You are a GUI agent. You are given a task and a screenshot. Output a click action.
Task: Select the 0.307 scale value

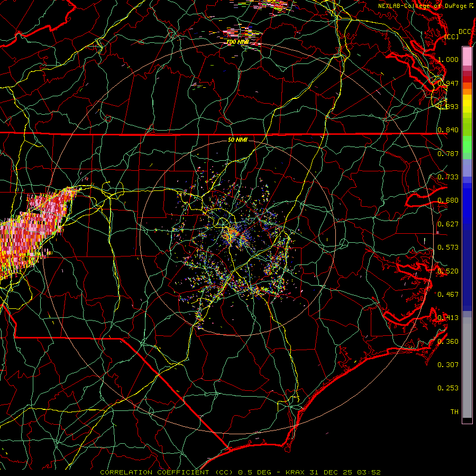tap(448, 364)
